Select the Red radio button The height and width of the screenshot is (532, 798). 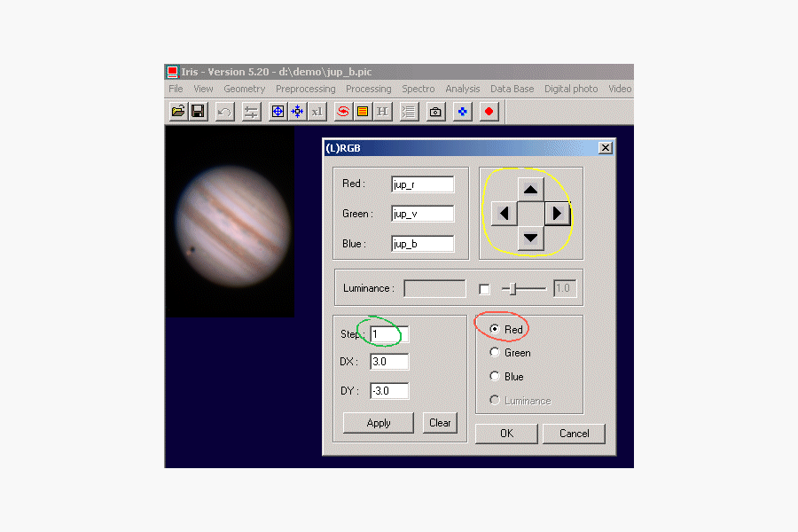click(x=494, y=329)
